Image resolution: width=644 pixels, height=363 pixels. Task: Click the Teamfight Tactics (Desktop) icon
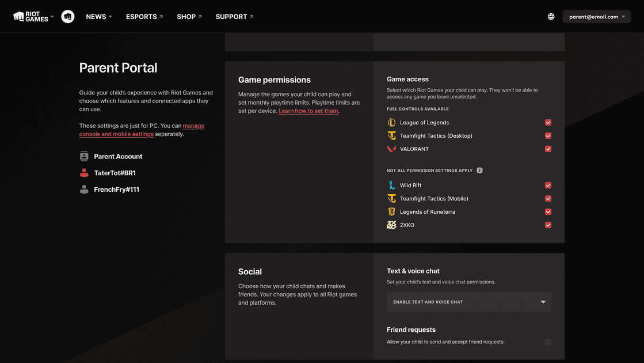pos(391,135)
